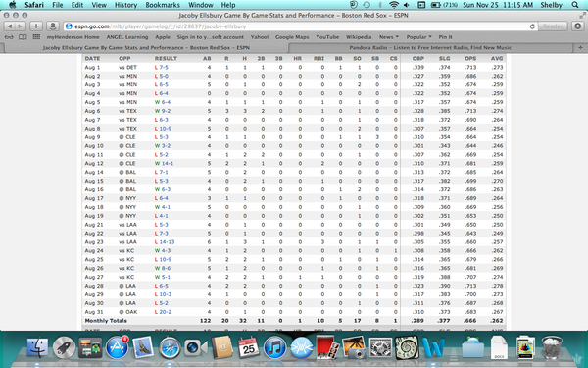The width and height of the screenshot is (588, 368).
Task: Open the Apple menu
Action: [12, 5]
